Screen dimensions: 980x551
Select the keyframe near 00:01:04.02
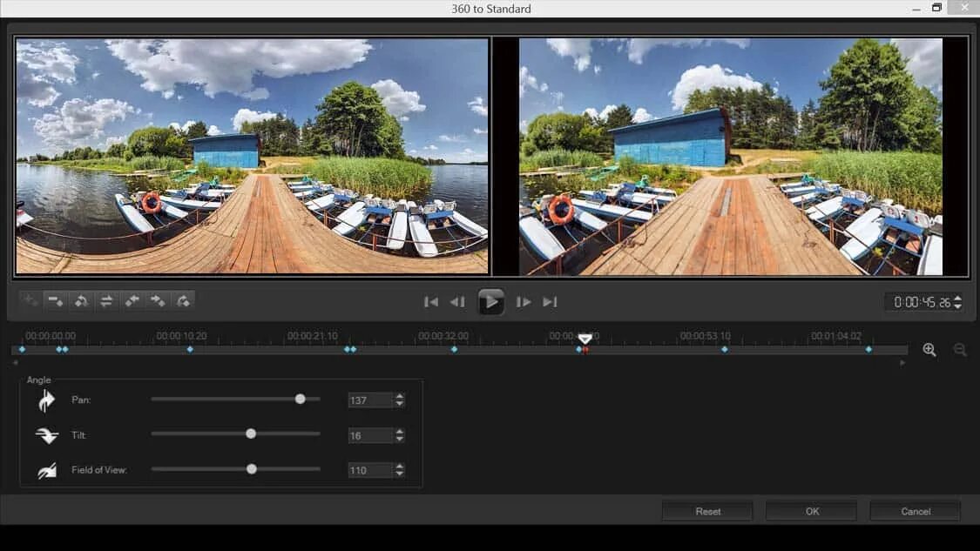click(868, 350)
